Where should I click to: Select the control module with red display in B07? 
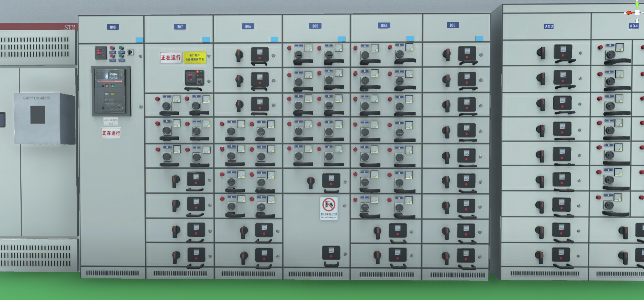(x=195, y=78)
